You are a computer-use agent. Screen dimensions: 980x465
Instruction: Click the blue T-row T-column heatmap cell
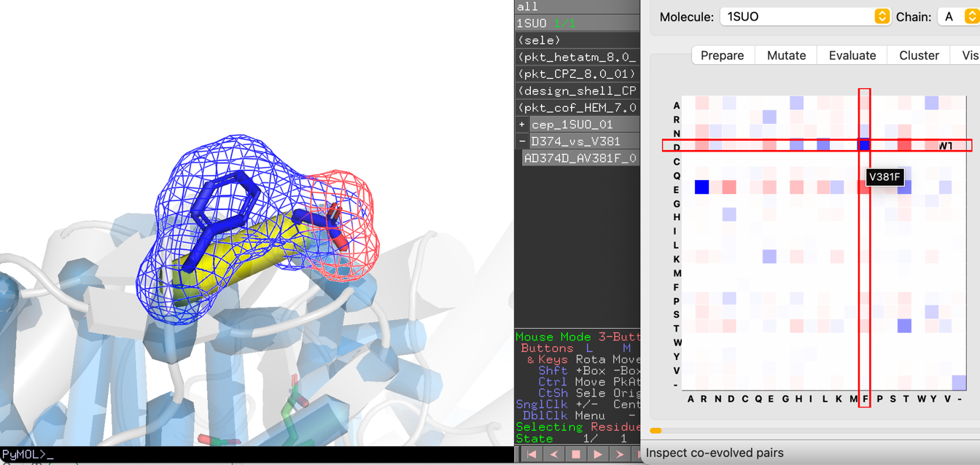904,326
